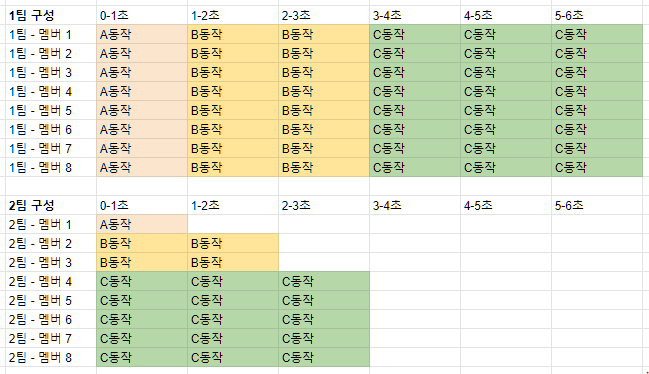Screen dimensions: 649x374
Task: Select the '1팀 - 멤버 4' row label
Action: (51, 91)
